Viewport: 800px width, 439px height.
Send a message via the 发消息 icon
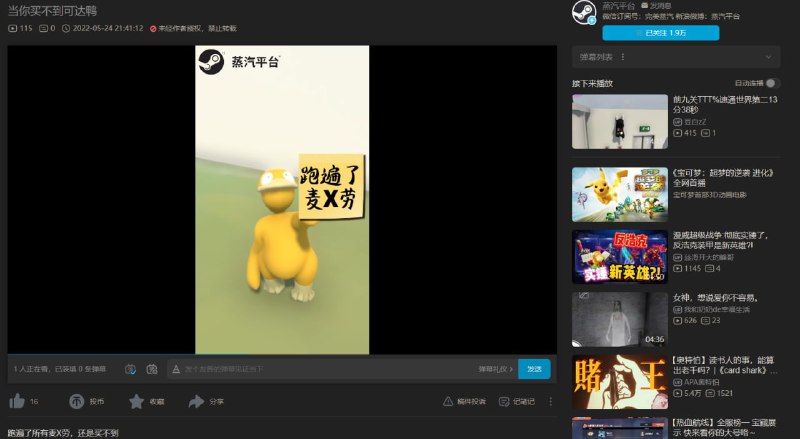644,6
